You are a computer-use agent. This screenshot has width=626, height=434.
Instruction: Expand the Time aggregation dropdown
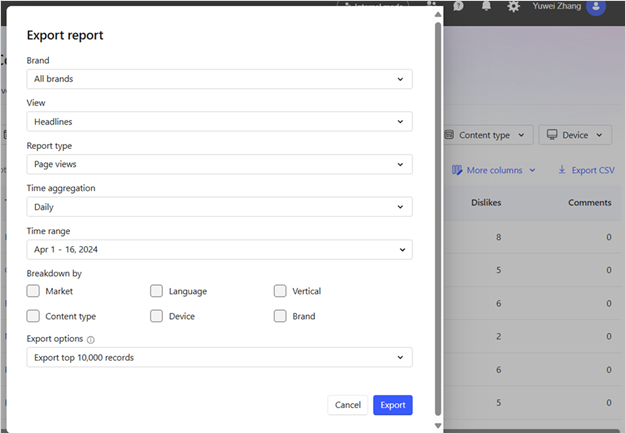[x=219, y=207]
